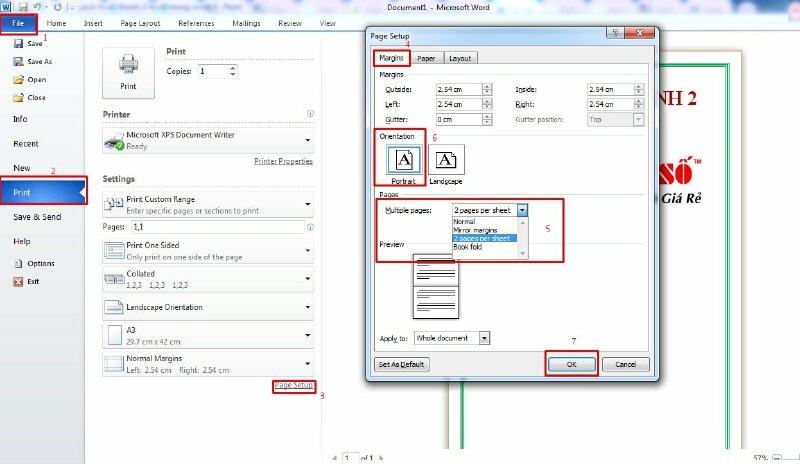
Task: Click the Save icon in backstage menu
Action: point(19,44)
